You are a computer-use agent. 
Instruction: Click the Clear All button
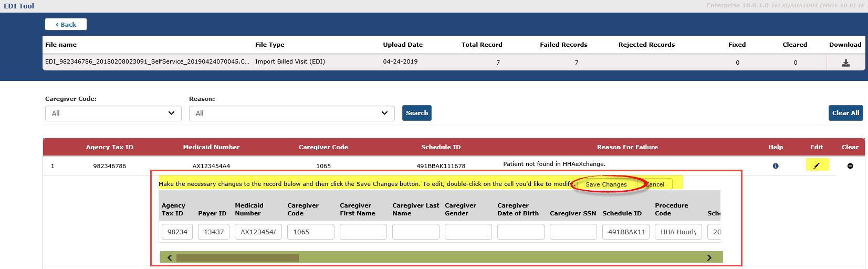(845, 113)
